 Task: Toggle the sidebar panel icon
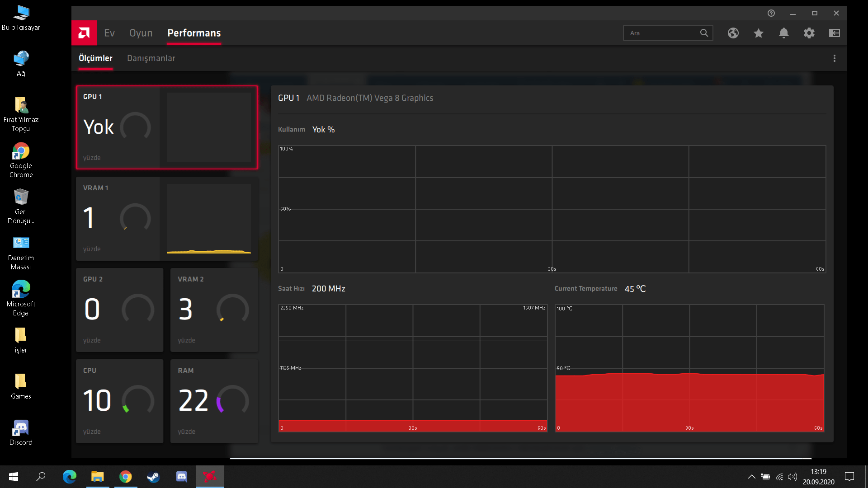835,33
